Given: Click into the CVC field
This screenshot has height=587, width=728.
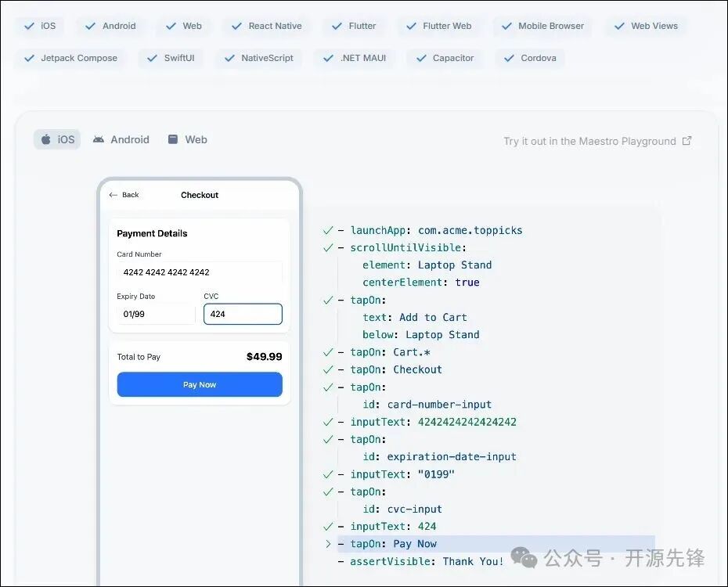Looking at the screenshot, I should (243, 314).
